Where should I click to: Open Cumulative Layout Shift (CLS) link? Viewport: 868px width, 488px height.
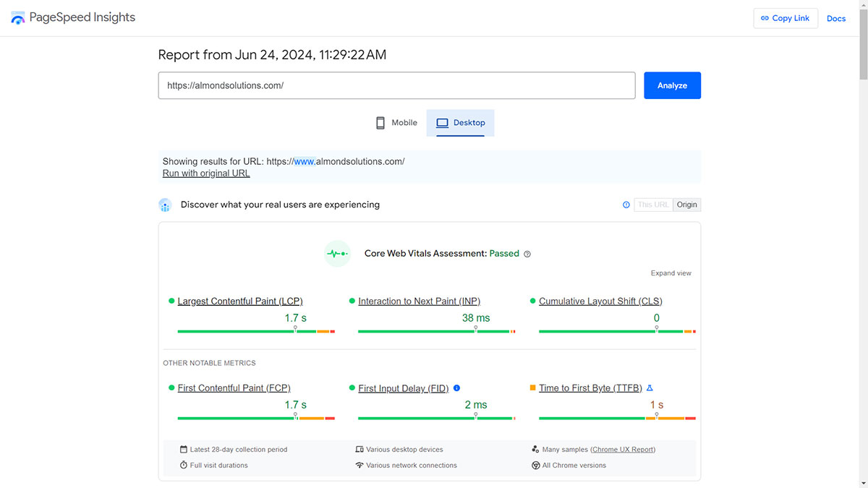[x=600, y=301]
